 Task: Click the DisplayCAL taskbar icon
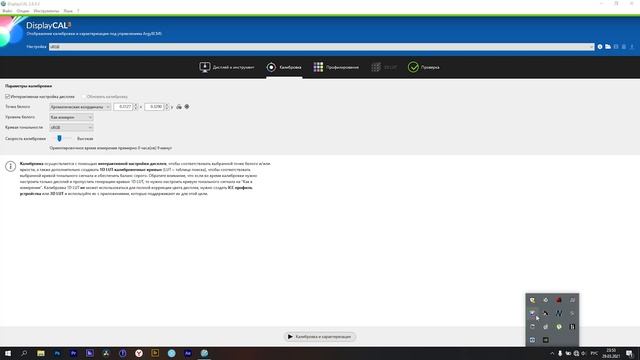tap(204, 353)
